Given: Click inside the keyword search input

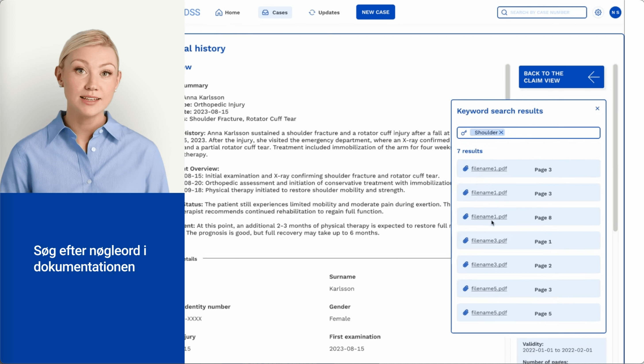Looking at the screenshot, I should click(550, 133).
